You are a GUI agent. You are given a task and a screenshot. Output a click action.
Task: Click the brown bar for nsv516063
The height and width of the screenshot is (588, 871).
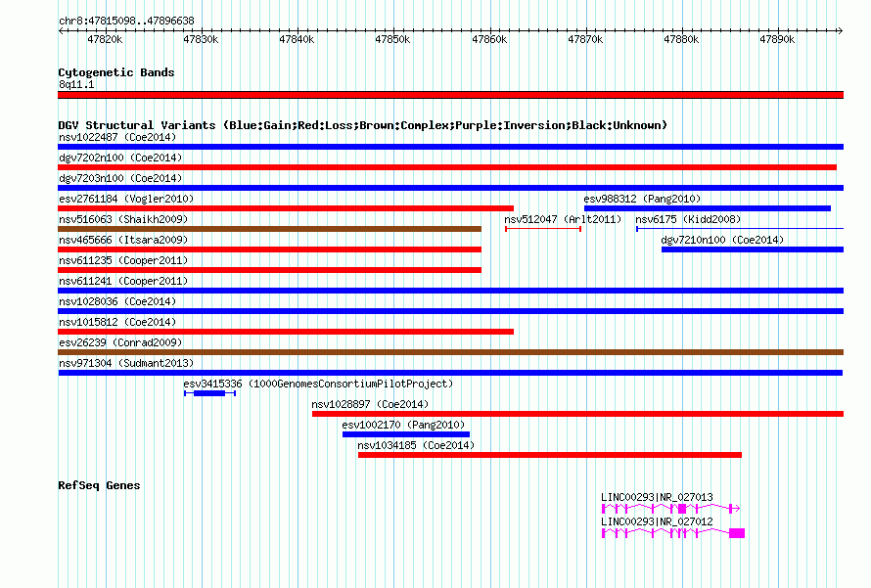pyautogui.click(x=269, y=229)
